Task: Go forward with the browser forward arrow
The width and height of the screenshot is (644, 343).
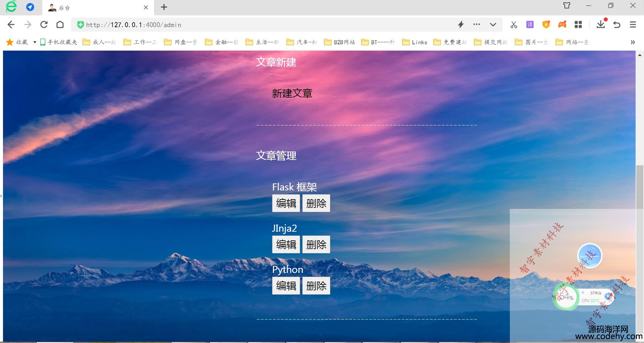Action: pos(28,24)
